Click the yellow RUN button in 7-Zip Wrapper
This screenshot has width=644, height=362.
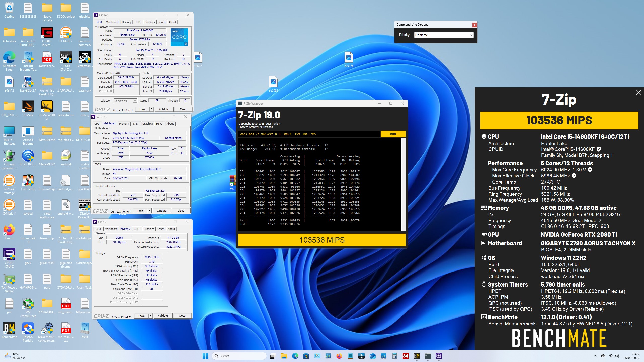393,134
